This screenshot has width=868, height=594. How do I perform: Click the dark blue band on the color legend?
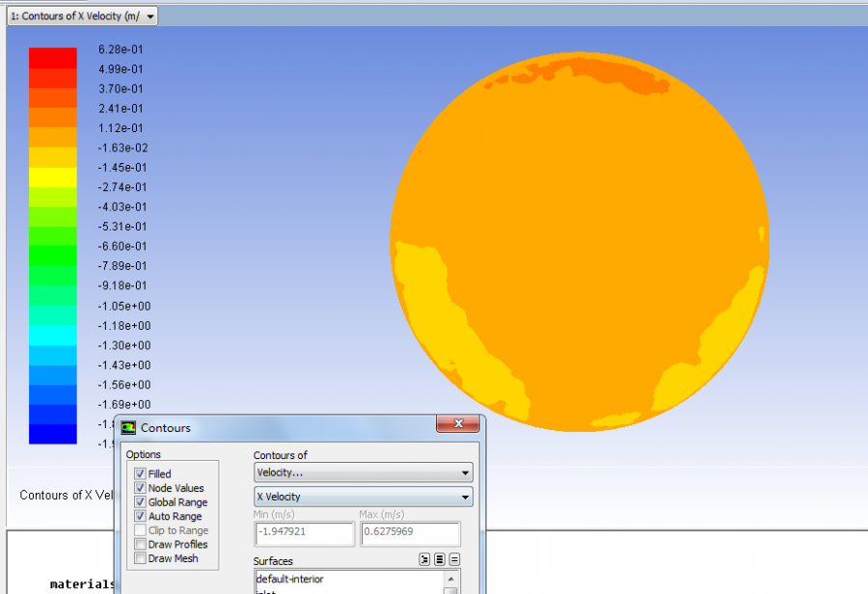[53, 434]
